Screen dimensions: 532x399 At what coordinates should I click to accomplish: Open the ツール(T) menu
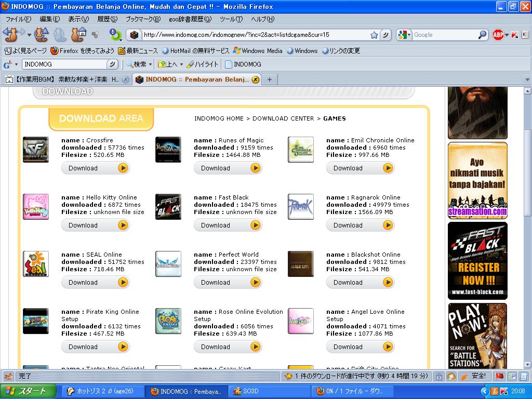point(231,19)
